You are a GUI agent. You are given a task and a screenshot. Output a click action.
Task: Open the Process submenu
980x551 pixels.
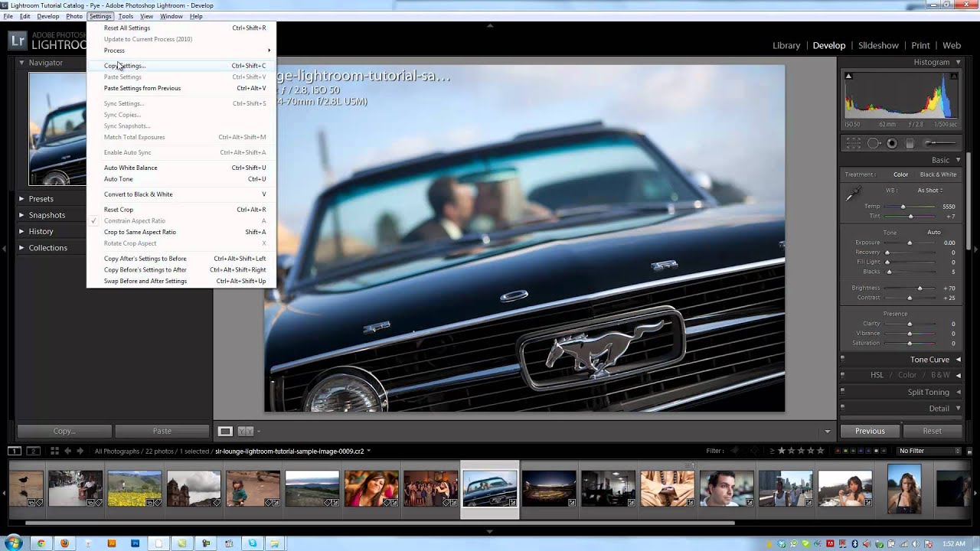click(x=181, y=51)
